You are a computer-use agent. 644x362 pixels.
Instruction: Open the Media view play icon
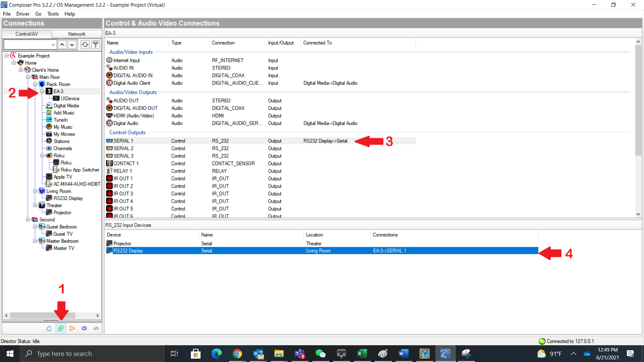click(72, 328)
